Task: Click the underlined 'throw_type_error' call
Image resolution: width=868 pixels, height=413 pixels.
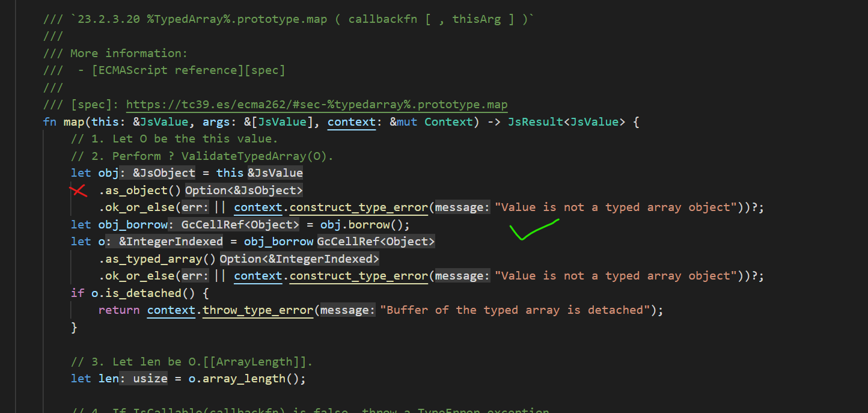Action: pyautogui.click(x=258, y=310)
